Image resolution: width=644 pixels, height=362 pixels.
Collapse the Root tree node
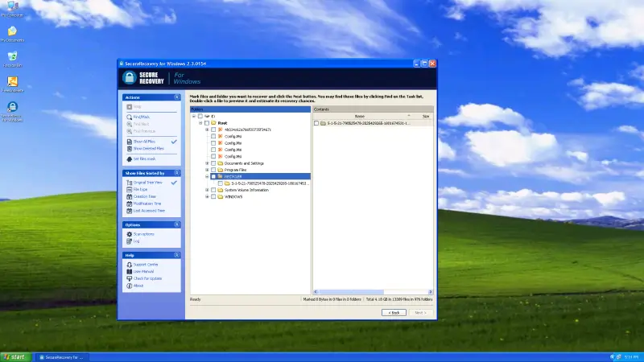[200, 123]
